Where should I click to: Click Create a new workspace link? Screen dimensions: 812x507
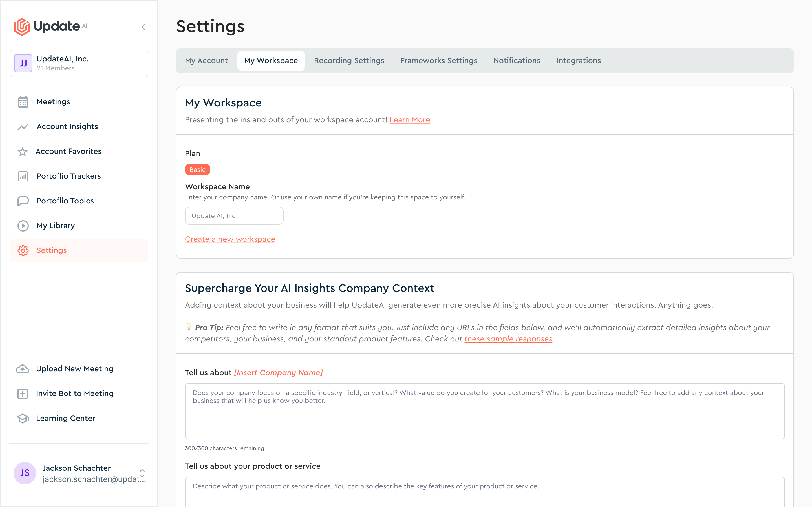click(x=230, y=239)
